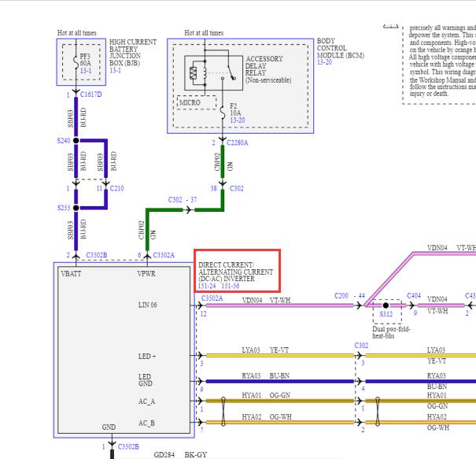This screenshot has height=459, width=476.
Task: Select the DIRECT CURRENT/ALTERNATING CURRENT INVERTER title
Action: [235, 272]
